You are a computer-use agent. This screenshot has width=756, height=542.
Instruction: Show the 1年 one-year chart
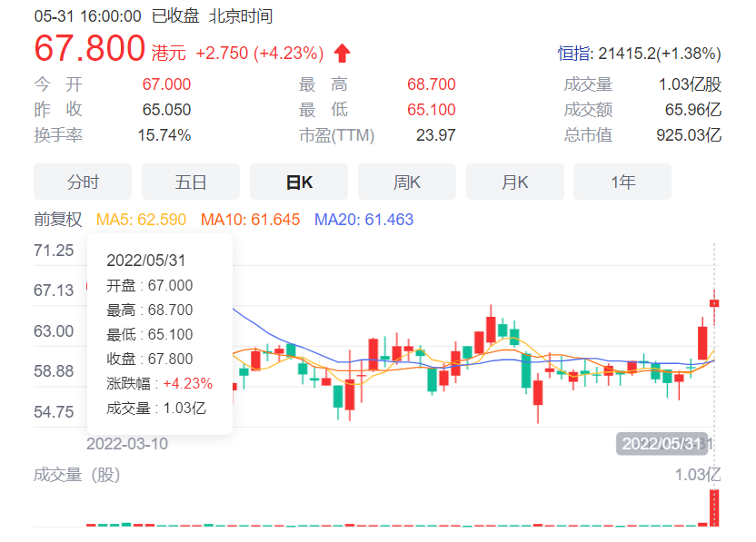pos(622,182)
